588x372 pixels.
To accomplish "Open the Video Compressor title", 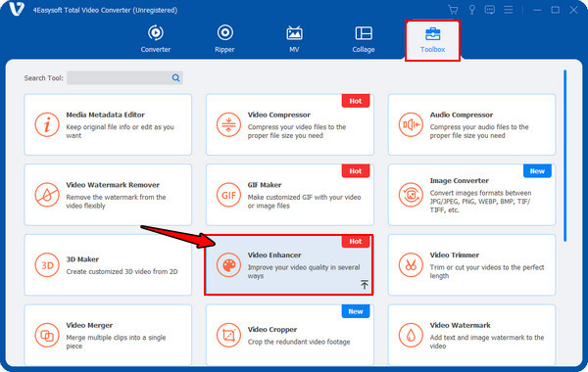I will pyautogui.click(x=278, y=115).
